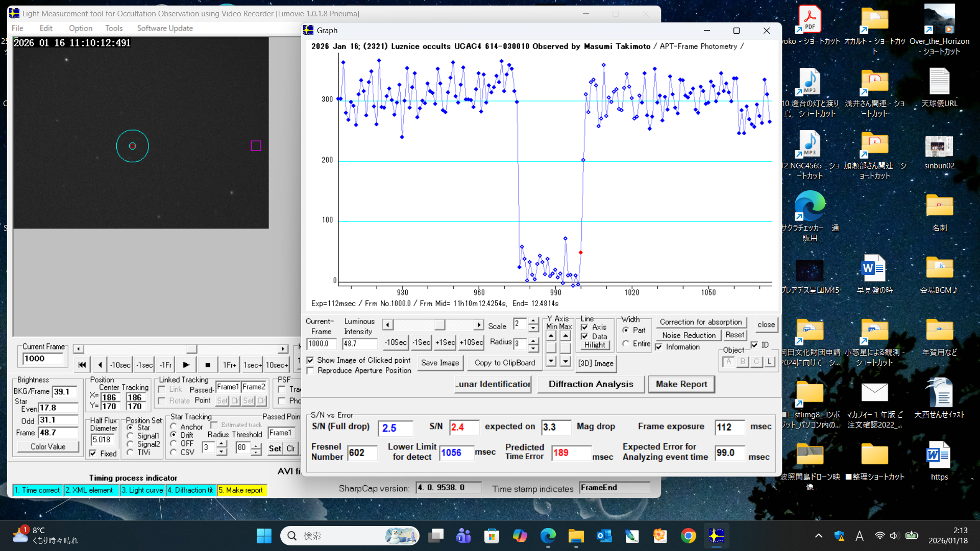Open the Option menu
980x551 pixels.
(x=81, y=28)
